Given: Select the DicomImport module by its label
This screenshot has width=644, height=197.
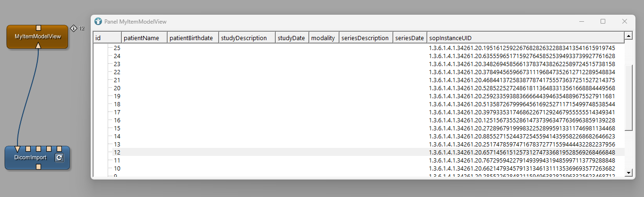Looking at the screenshot, I should click(31, 158).
